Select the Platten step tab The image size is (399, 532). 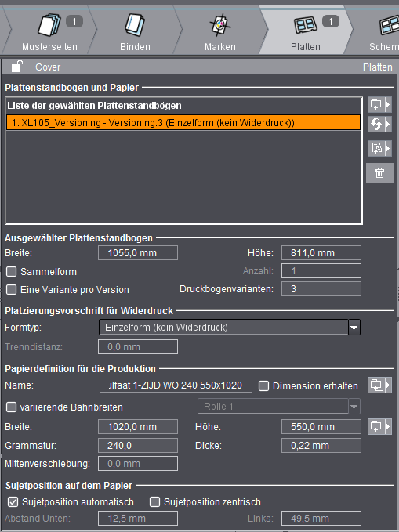pos(306,31)
